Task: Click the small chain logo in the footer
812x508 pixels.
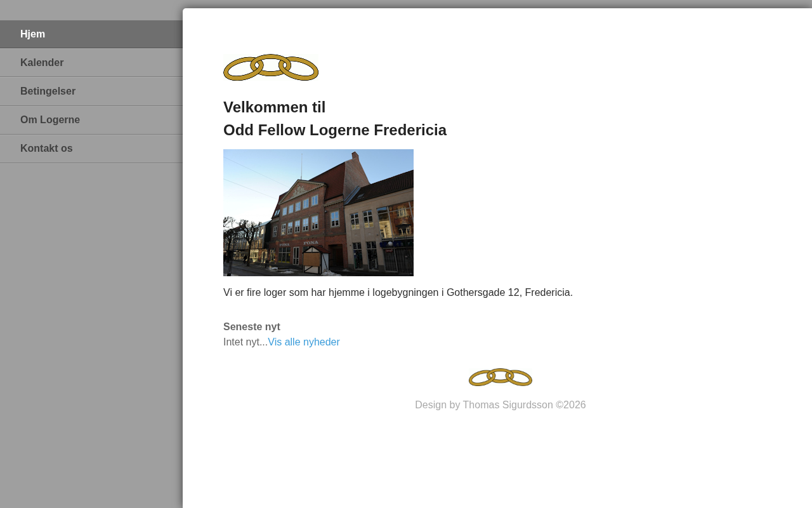Action: (501, 377)
